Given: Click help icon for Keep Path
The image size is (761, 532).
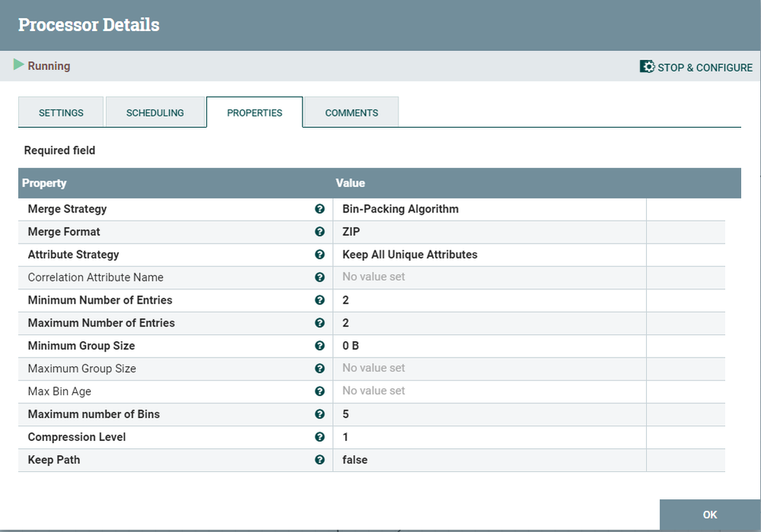Looking at the screenshot, I should [319, 459].
